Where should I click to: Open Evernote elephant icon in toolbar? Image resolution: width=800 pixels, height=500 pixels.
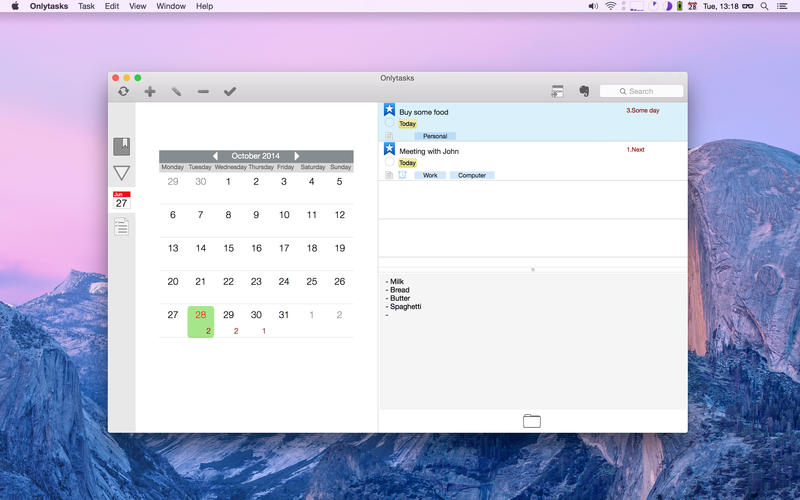click(x=584, y=91)
